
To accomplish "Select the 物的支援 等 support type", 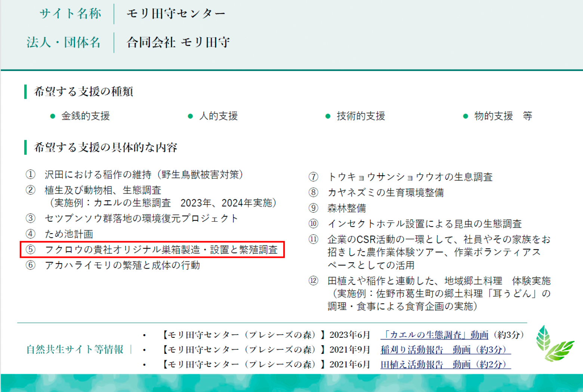I will pos(503,116).
